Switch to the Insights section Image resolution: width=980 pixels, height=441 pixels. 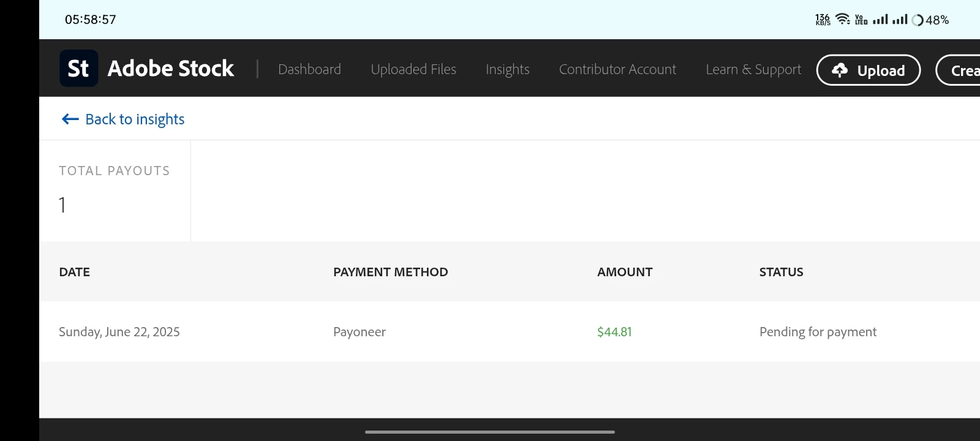(x=508, y=69)
